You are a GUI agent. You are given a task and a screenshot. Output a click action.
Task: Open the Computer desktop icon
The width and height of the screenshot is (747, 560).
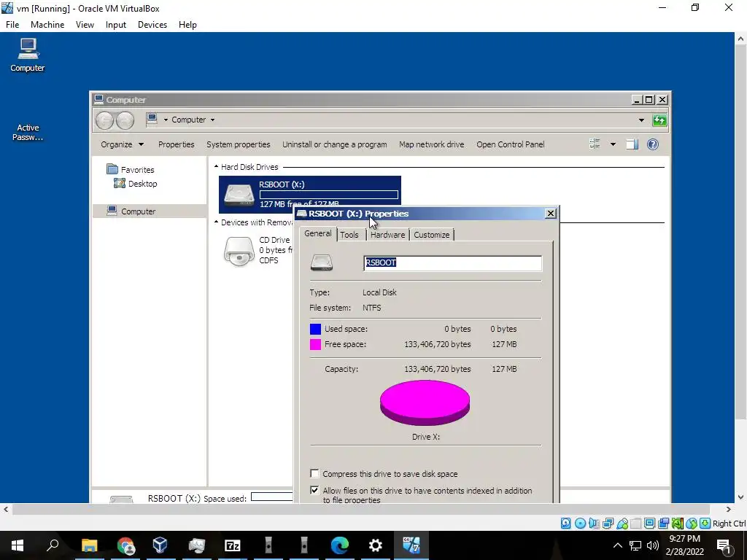28,55
